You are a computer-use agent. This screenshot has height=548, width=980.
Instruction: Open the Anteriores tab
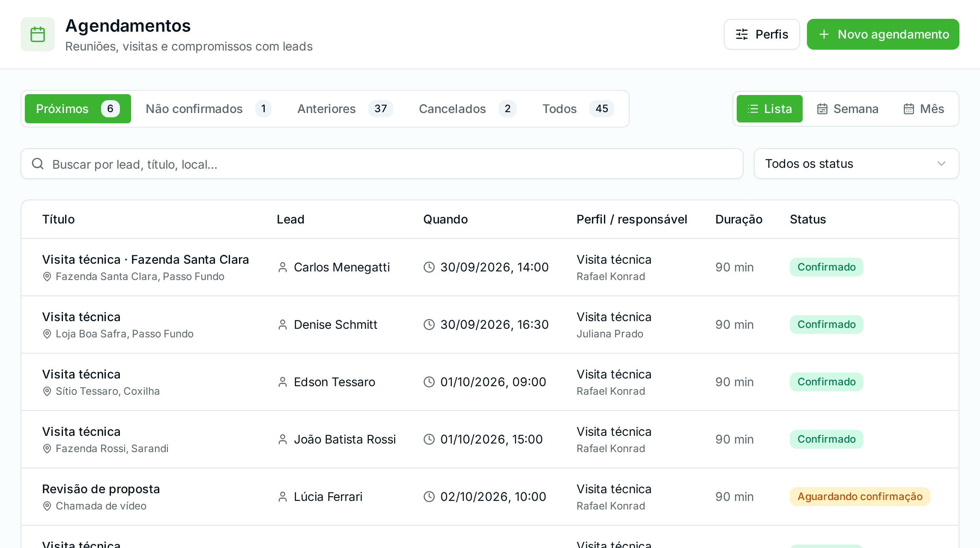pyautogui.click(x=345, y=109)
